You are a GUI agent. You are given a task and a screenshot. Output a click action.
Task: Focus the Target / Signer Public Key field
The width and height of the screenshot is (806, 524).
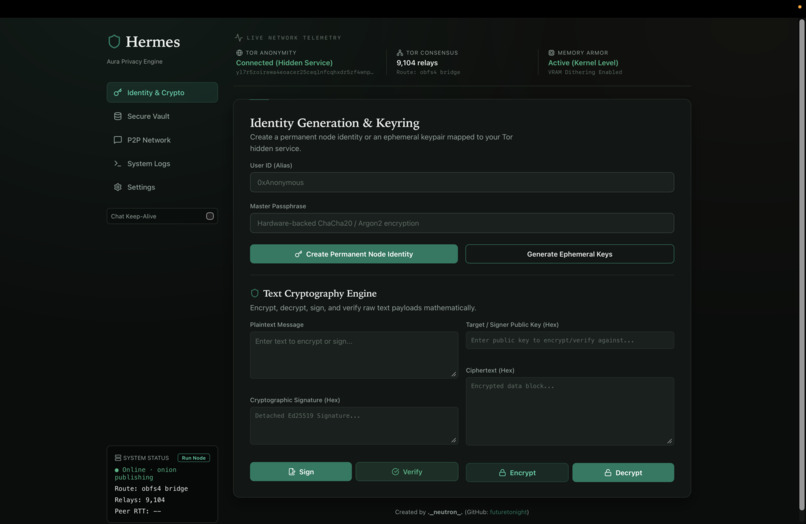570,340
